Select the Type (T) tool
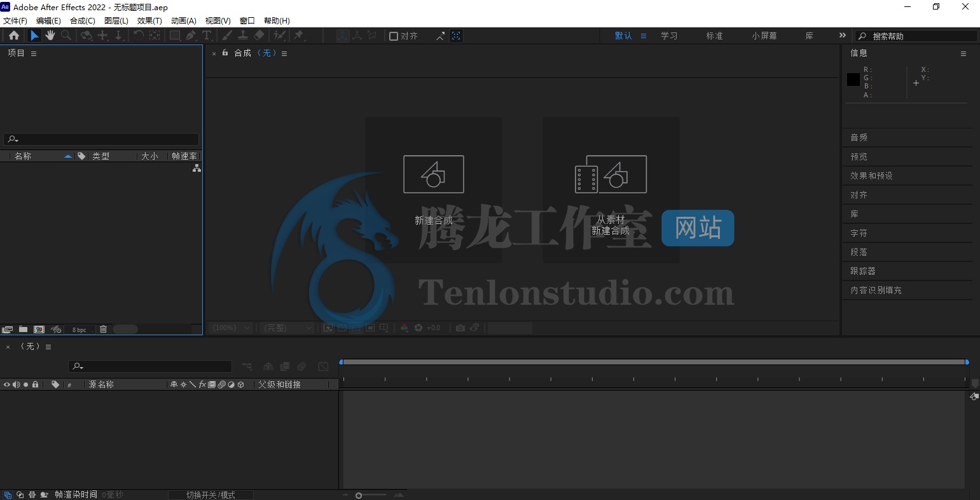Screen dimensions: 980x500 point(207,36)
